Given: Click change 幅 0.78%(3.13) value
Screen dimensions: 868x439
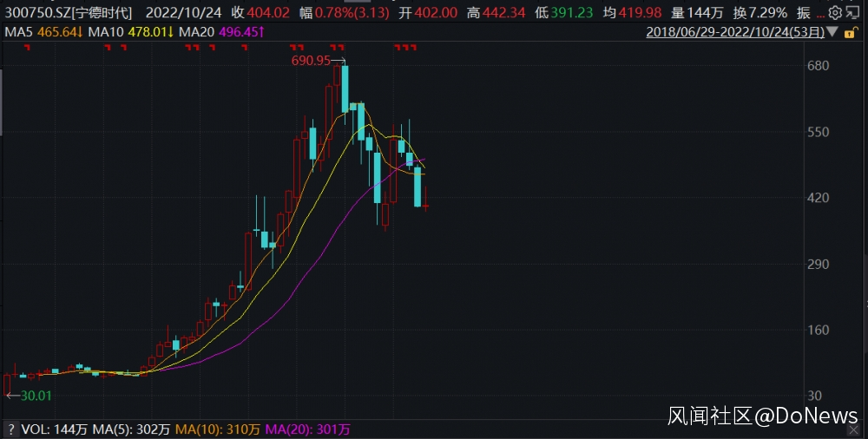Looking at the screenshot, I should pos(344,13).
